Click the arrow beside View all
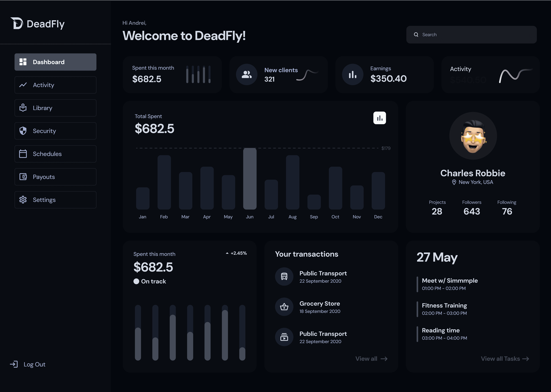Image resolution: width=551 pixels, height=392 pixels. tap(384, 359)
